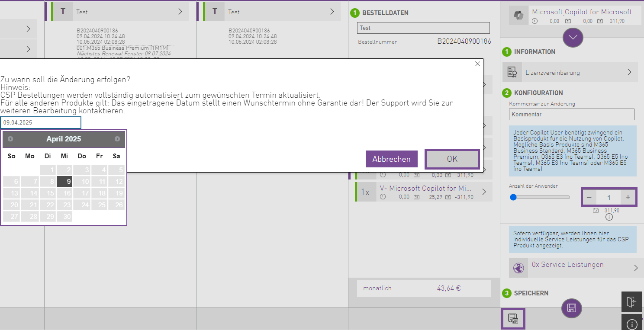Click the 1x quantity on V- Microsoft Copilot row
Screen dimensions: 644x330
point(365,192)
